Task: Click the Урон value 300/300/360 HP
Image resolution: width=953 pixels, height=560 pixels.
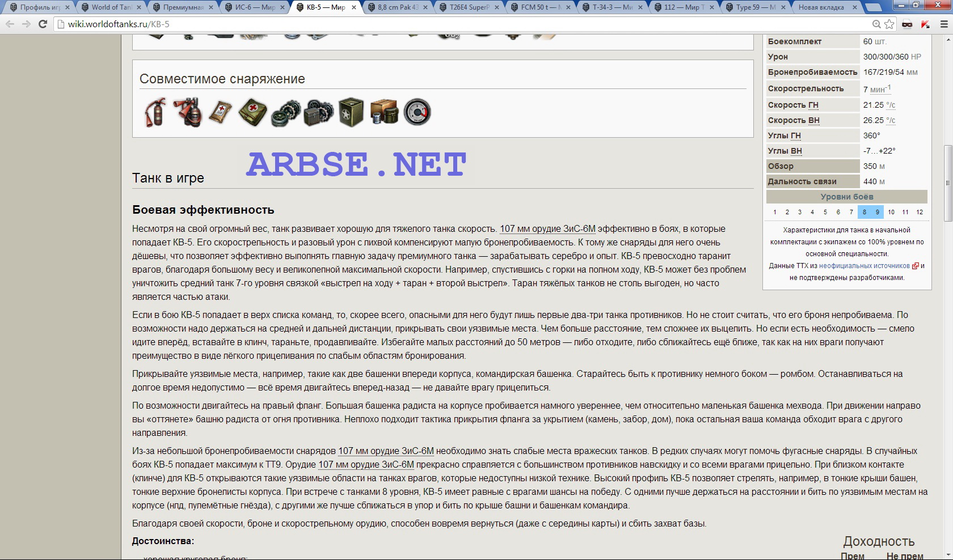Action: coord(892,57)
